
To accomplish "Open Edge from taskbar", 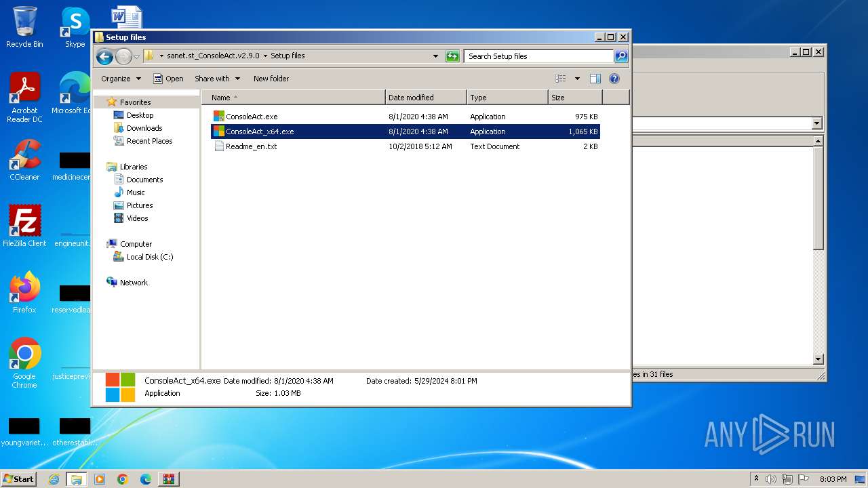I will [146, 479].
